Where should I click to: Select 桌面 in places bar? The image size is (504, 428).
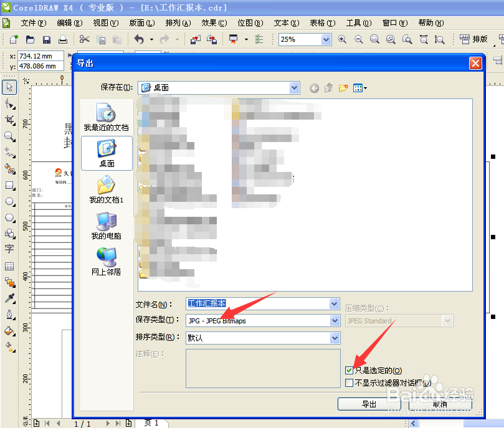(107, 153)
